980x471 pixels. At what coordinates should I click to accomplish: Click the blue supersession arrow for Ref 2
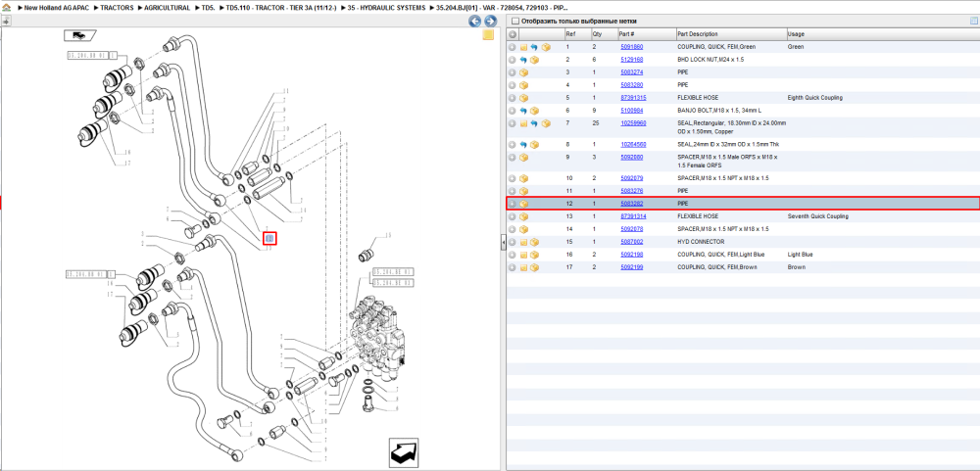click(523, 60)
